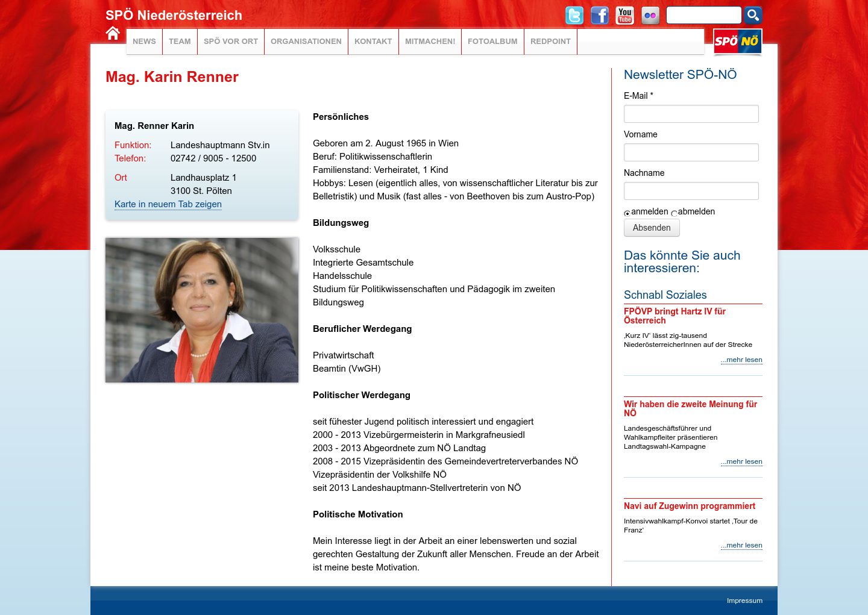Viewport: 868px width, 615px height.
Task: Click the SPÖ Niederösterreich site title
Action: click(174, 16)
